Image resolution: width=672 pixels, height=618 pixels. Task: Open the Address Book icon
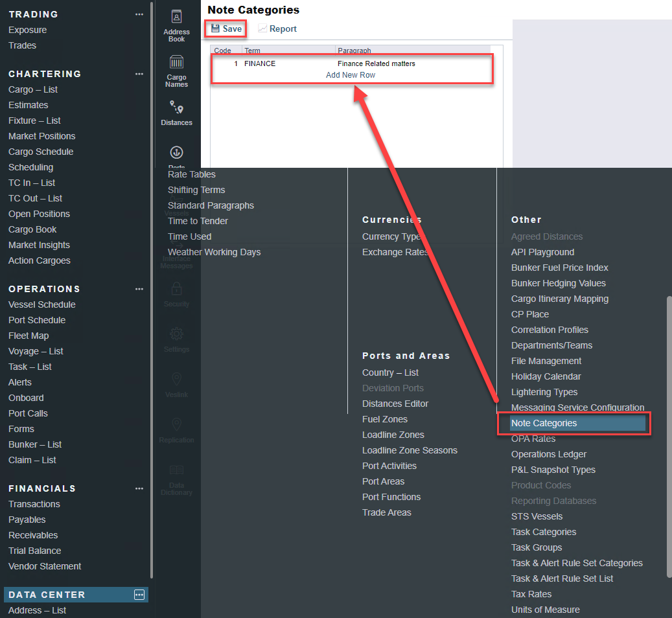click(x=176, y=17)
